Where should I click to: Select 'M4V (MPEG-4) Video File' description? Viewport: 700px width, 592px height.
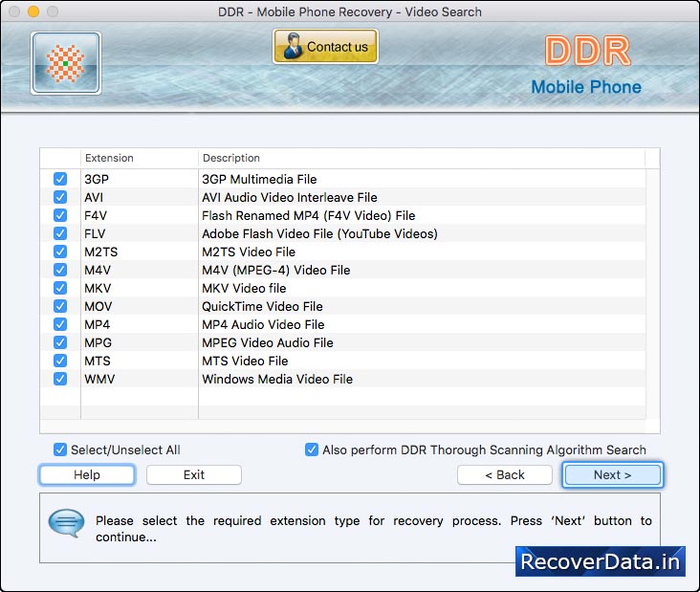click(x=276, y=270)
